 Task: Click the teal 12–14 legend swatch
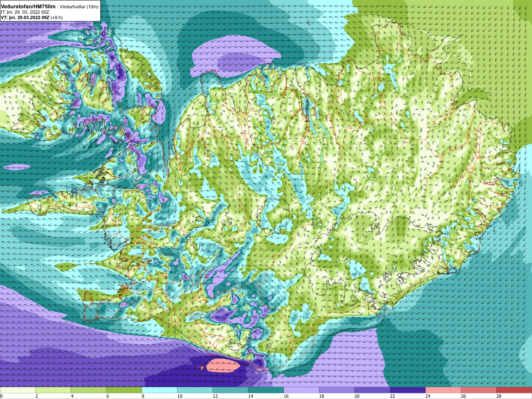[x=231, y=390]
